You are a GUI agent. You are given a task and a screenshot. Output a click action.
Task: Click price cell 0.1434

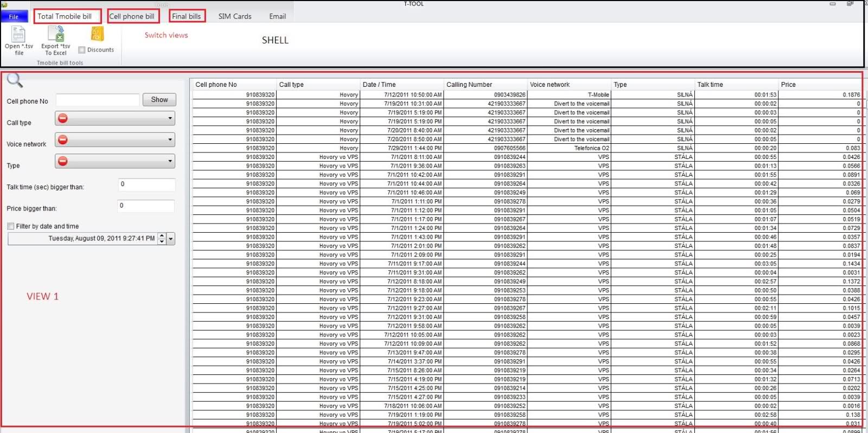pyautogui.click(x=820, y=264)
